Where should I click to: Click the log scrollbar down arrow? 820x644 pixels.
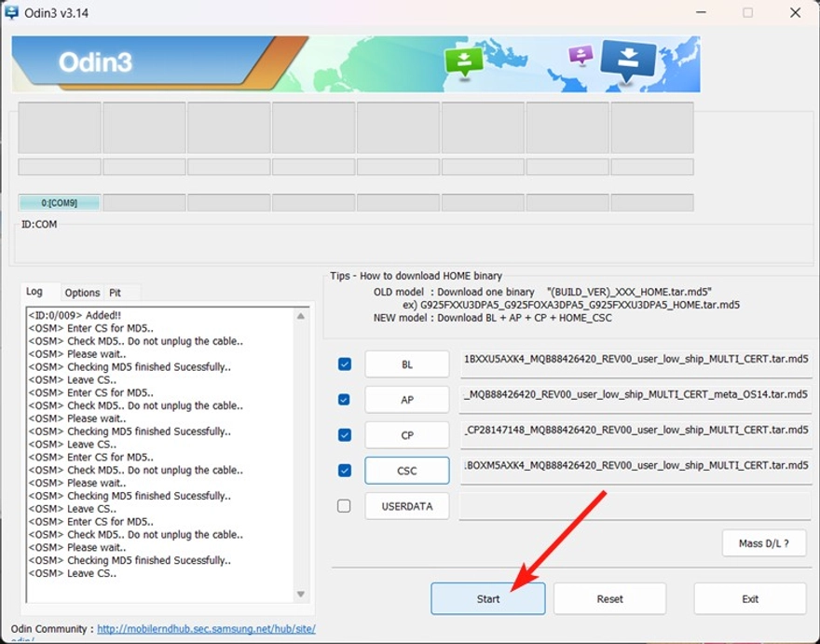coord(301,594)
